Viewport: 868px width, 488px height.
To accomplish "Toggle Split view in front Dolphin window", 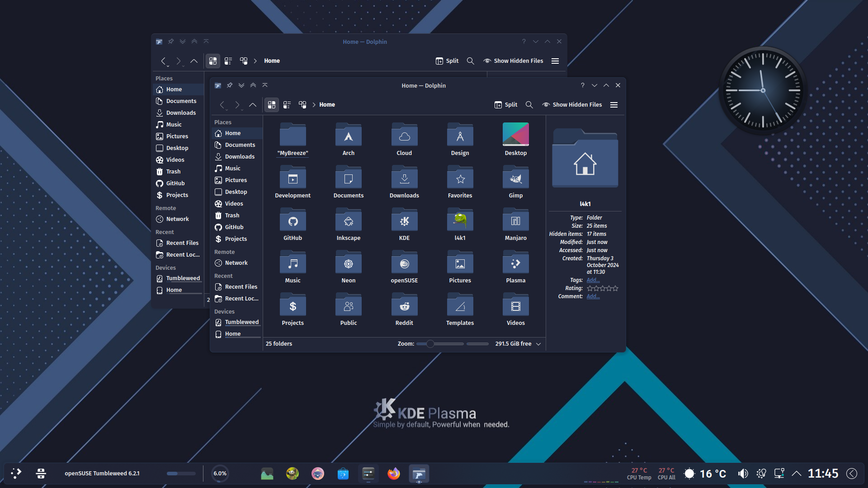I will [x=505, y=105].
